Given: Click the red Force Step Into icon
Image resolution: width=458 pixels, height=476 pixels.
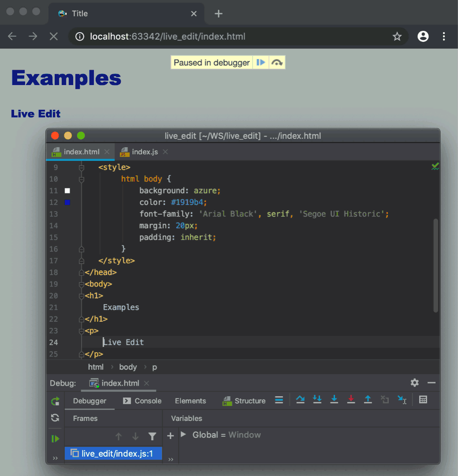Looking at the screenshot, I should [x=351, y=400].
